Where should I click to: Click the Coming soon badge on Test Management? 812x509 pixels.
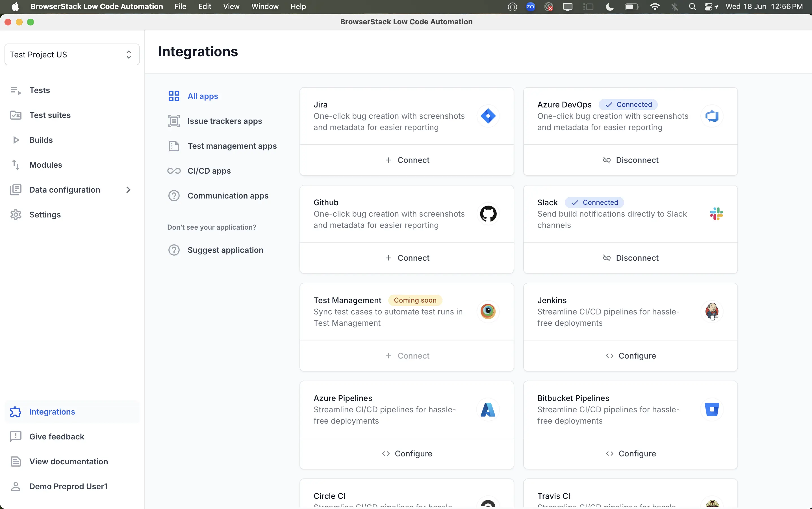(x=415, y=300)
